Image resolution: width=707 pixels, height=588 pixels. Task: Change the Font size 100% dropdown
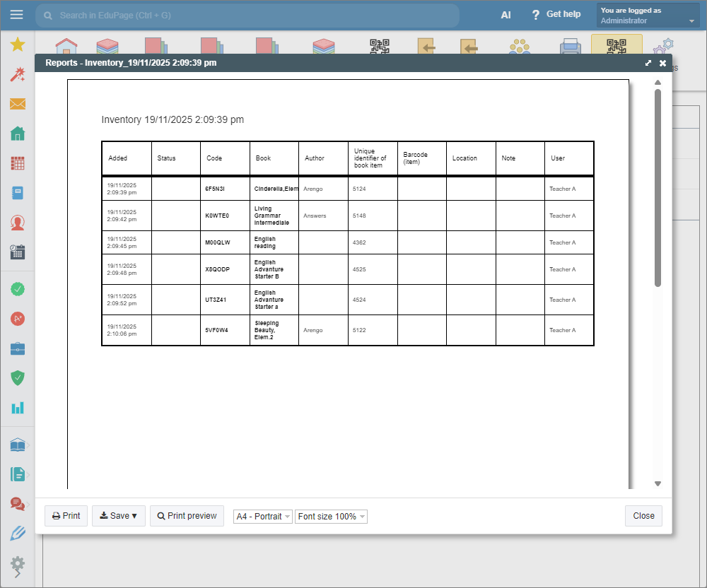(332, 517)
